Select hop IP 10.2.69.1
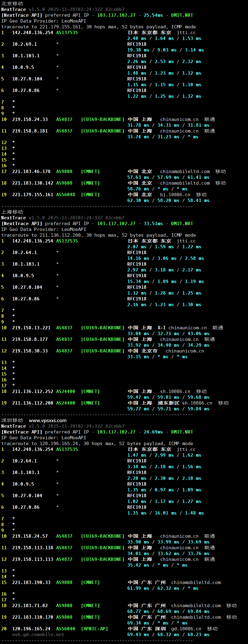 pyautogui.click(x=24, y=44)
